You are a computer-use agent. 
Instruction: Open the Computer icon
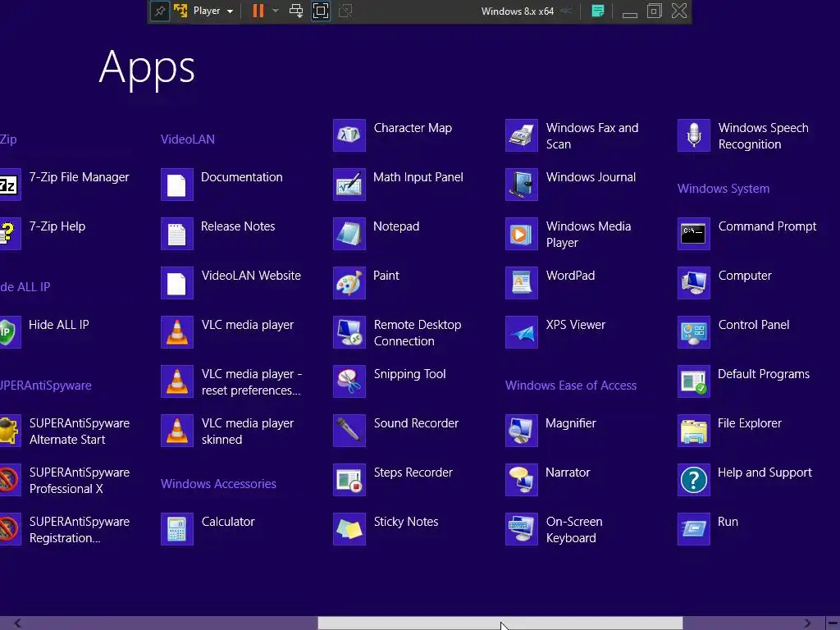coord(694,283)
